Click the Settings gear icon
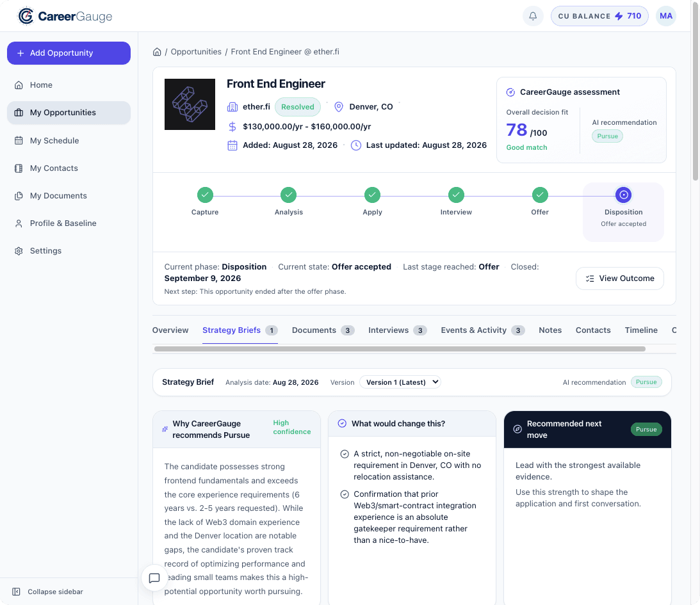The height and width of the screenshot is (605, 700). click(x=19, y=251)
